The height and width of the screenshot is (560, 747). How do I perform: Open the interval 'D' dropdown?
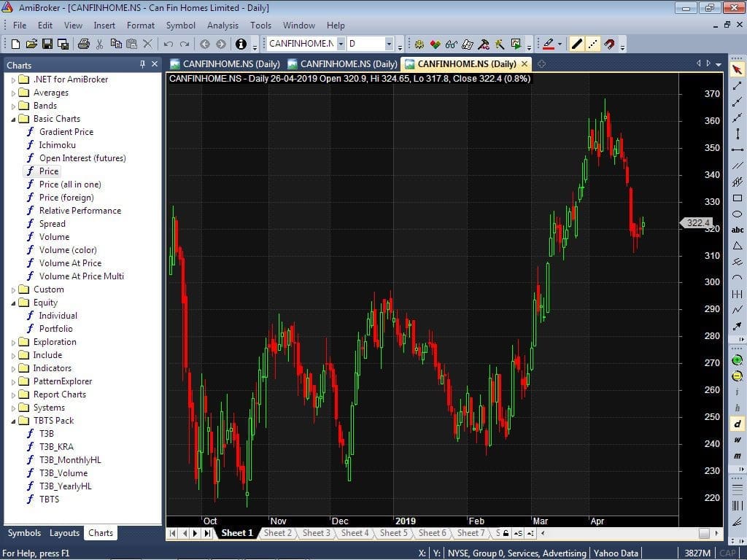point(390,44)
